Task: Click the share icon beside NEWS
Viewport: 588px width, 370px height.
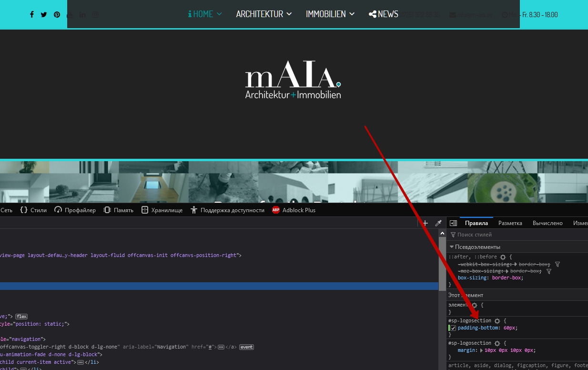Action: pyautogui.click(x=372, y=14)
